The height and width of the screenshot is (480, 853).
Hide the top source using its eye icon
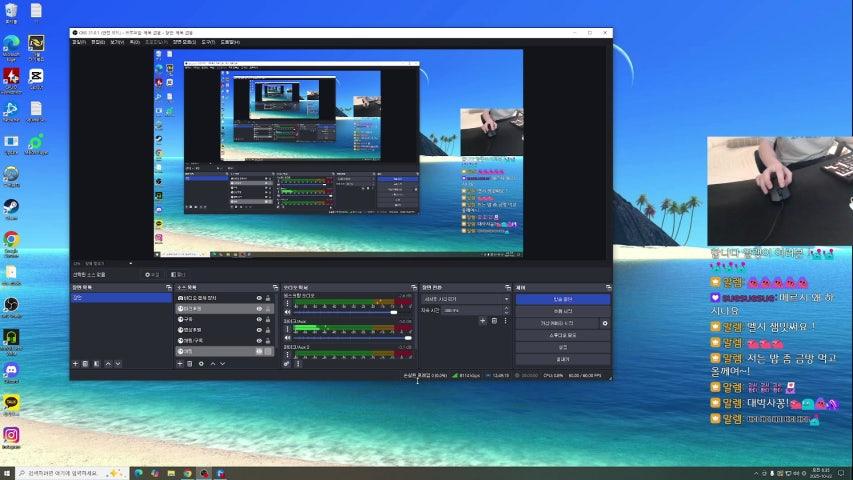259,298
